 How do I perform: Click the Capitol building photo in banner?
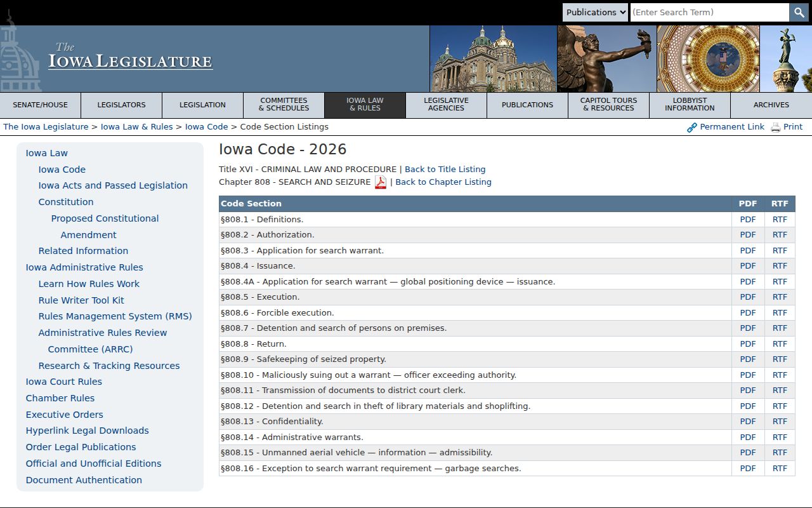pyautogui.click(x=493, y=59)
